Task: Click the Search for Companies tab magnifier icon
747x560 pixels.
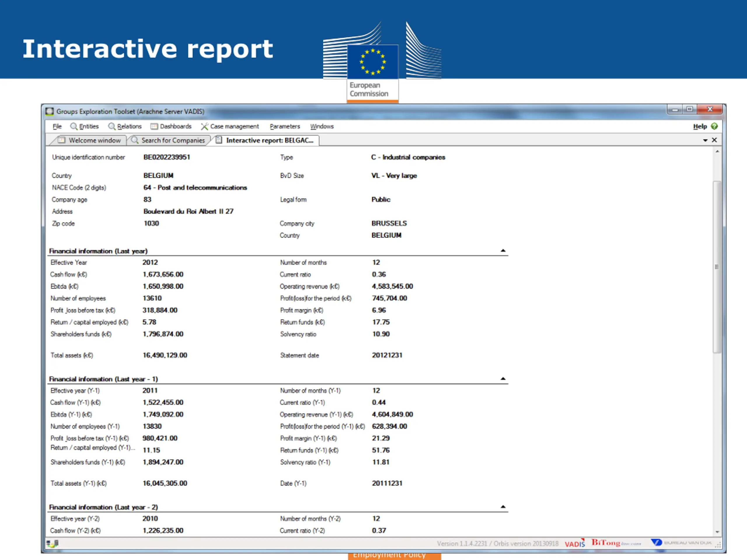Action: point(135,140)
